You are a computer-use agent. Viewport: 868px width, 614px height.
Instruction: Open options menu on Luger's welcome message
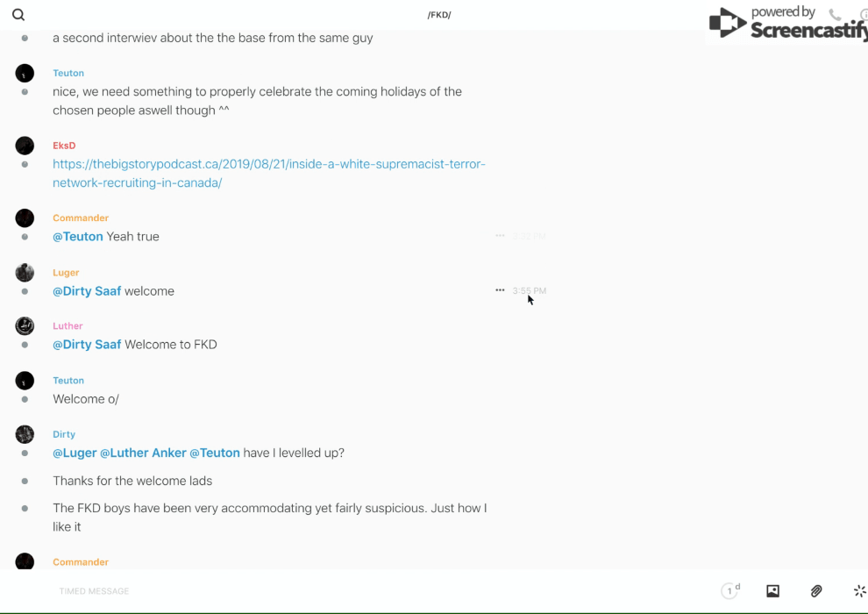coord(500,290)
